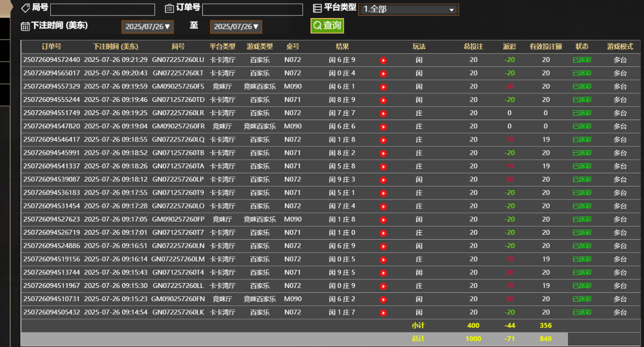Screen dimensions: 644x347
Task: Click the list icon next to 平台类型
Action: pyautogui.click(x=317, y=8)
